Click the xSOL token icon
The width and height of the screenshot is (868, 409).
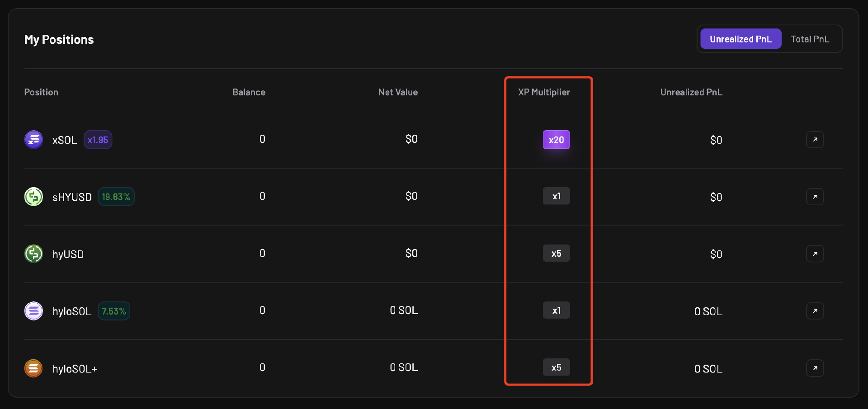point(33,140)
